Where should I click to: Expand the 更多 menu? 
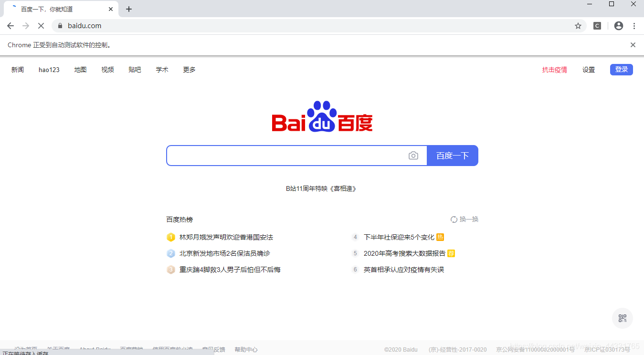(x=190, y=70)
